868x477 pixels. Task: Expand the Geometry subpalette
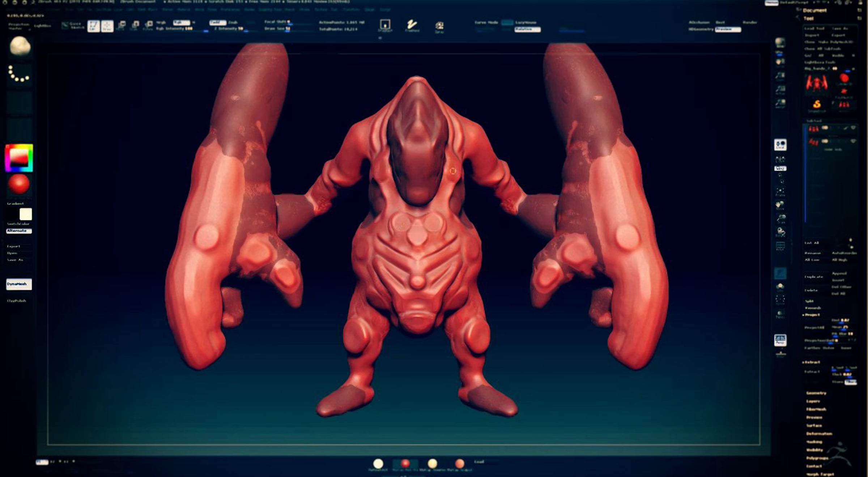(816, 393)
